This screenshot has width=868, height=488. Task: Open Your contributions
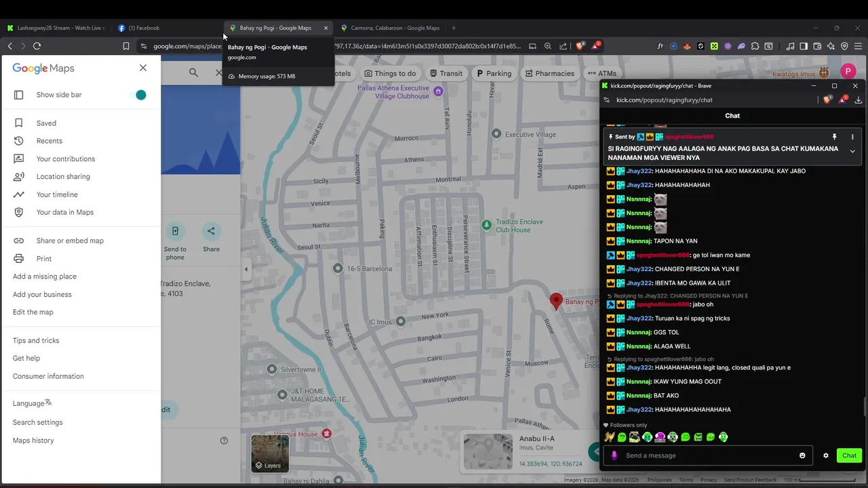(65, 159)
